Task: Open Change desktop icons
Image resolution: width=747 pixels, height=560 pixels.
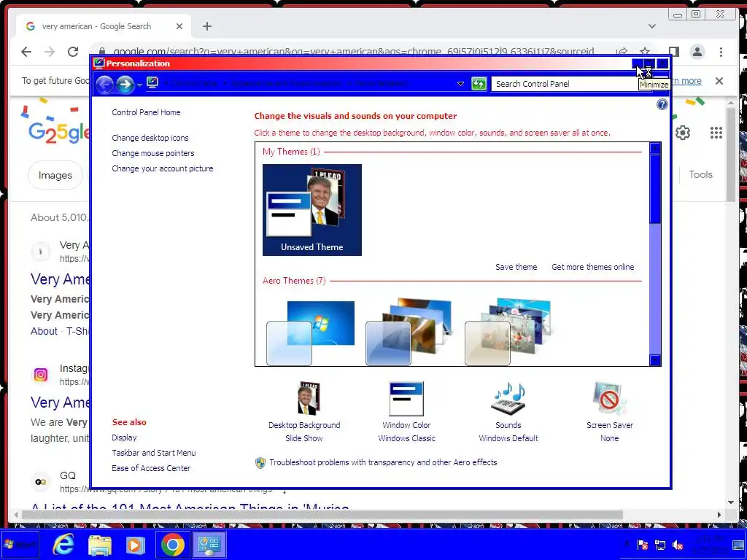Action: point(150,138)
